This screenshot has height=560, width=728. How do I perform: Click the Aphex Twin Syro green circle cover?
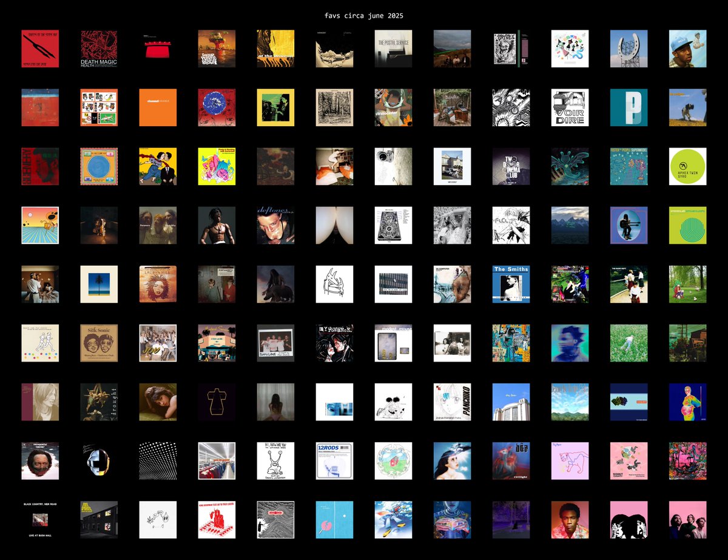(687, 166)
